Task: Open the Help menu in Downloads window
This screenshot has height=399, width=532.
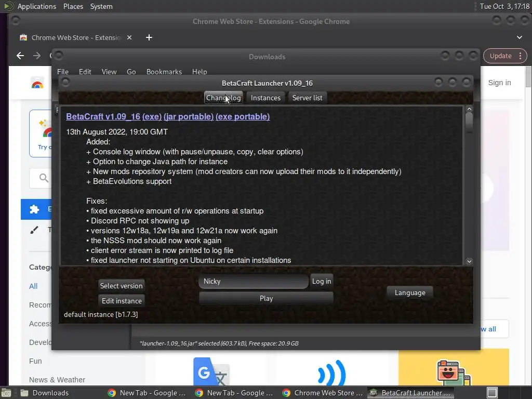Action: point(199,72)
